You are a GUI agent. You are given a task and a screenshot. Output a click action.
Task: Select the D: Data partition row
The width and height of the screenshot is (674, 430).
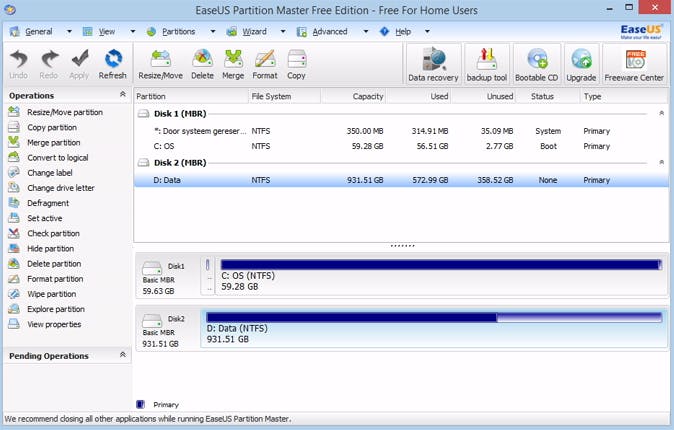coord(401,180)
